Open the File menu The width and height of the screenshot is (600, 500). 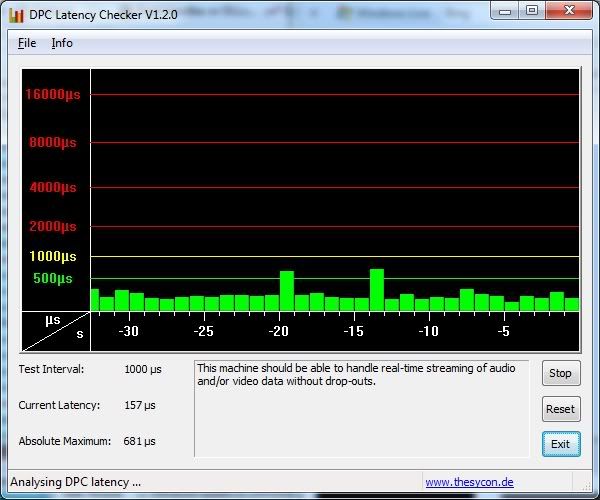27,43
